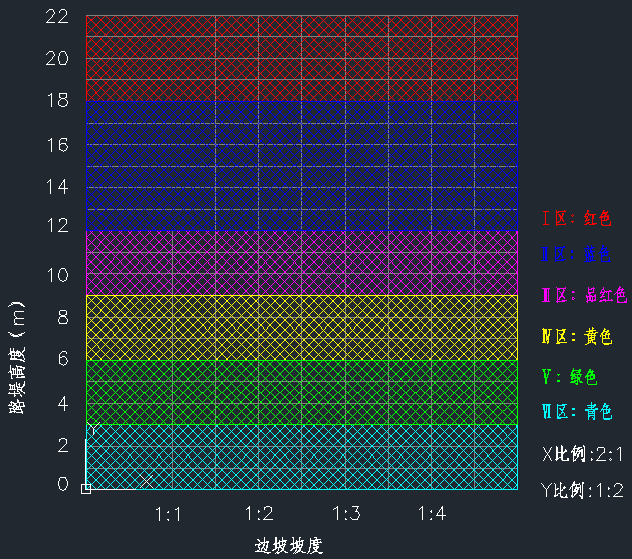Click the yellow legend text Ⅳ区:黄色

(576, 338)
